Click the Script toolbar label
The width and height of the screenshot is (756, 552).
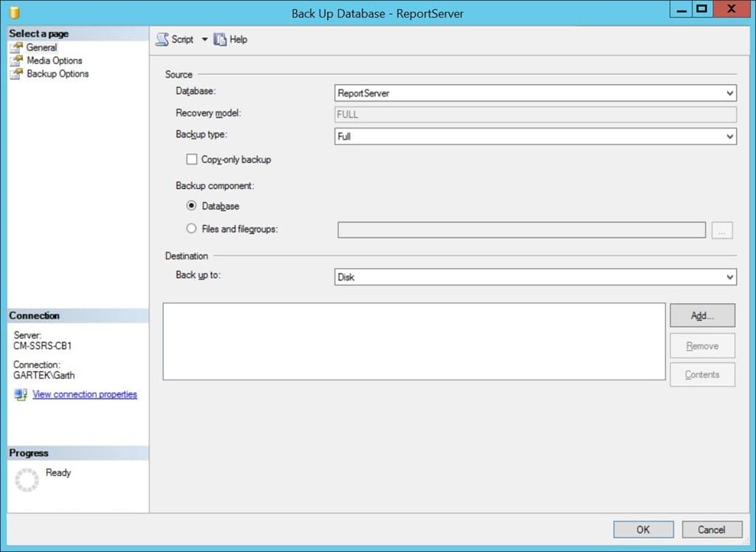tap(182, 40)
